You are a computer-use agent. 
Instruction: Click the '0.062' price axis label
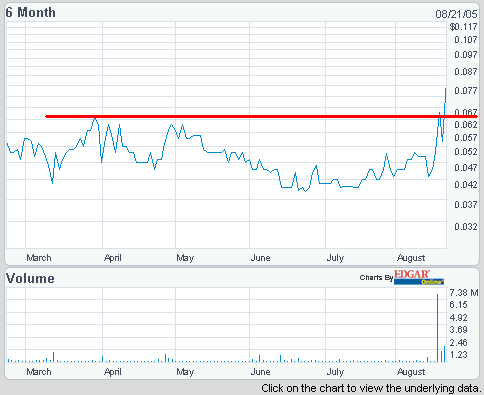(x=466, y=125)
